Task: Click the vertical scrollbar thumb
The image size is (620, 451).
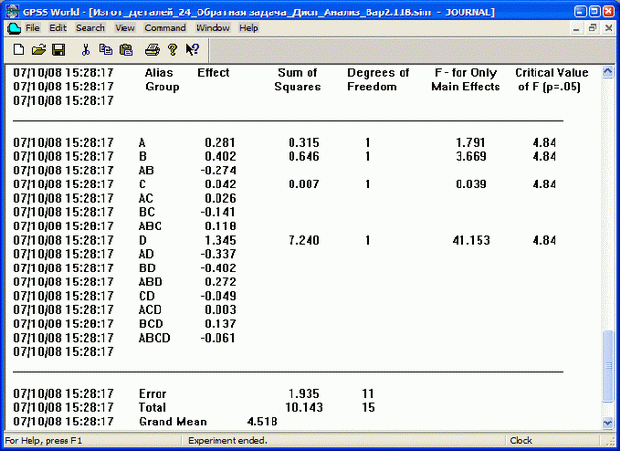Action: 608,366
